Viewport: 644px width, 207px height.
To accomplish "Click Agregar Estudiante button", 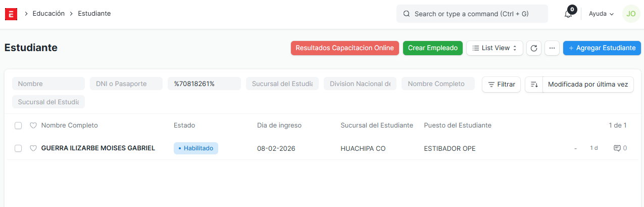I will tap(602, 48).
